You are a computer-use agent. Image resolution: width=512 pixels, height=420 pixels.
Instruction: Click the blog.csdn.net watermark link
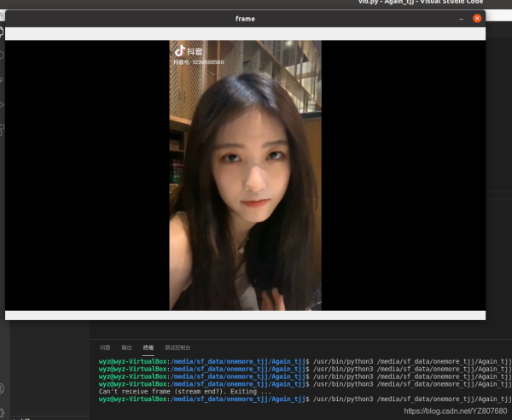tap(455, 411)
